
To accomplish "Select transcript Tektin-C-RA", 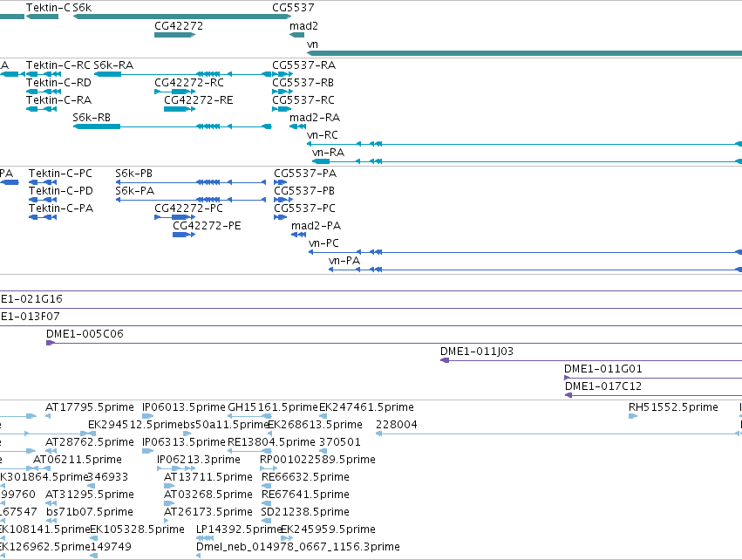I will pos(41,109).
